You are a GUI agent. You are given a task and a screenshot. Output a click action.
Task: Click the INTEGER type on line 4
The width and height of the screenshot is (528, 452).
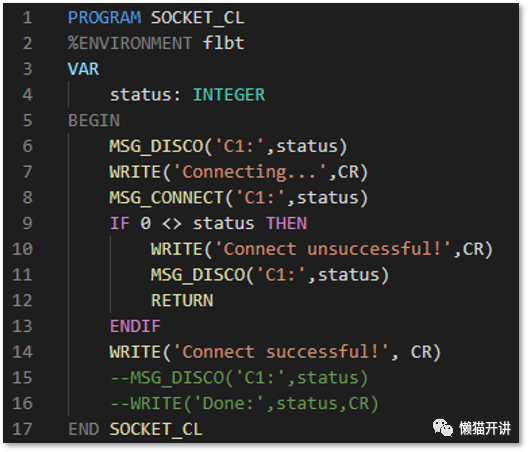[x=229, y=95]
